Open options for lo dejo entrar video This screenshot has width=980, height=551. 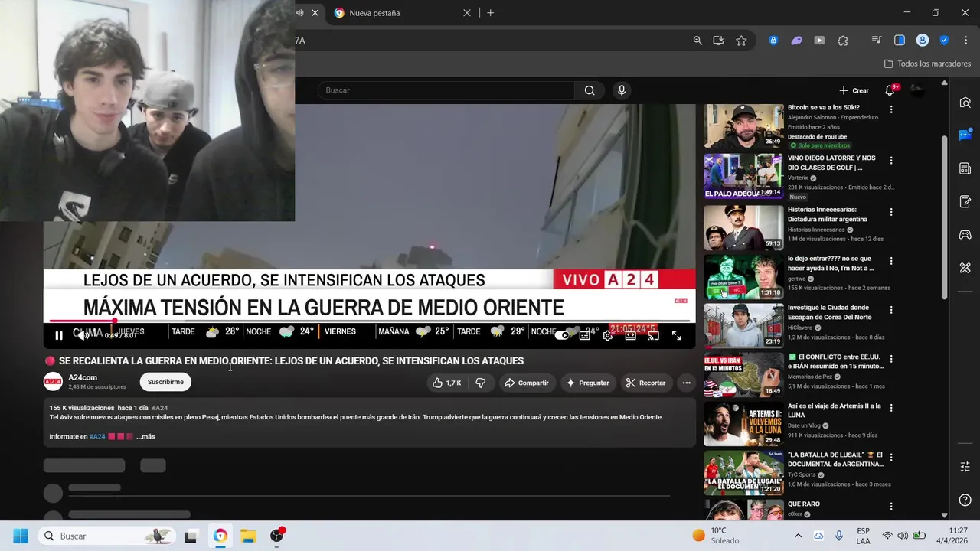(890, 260)
